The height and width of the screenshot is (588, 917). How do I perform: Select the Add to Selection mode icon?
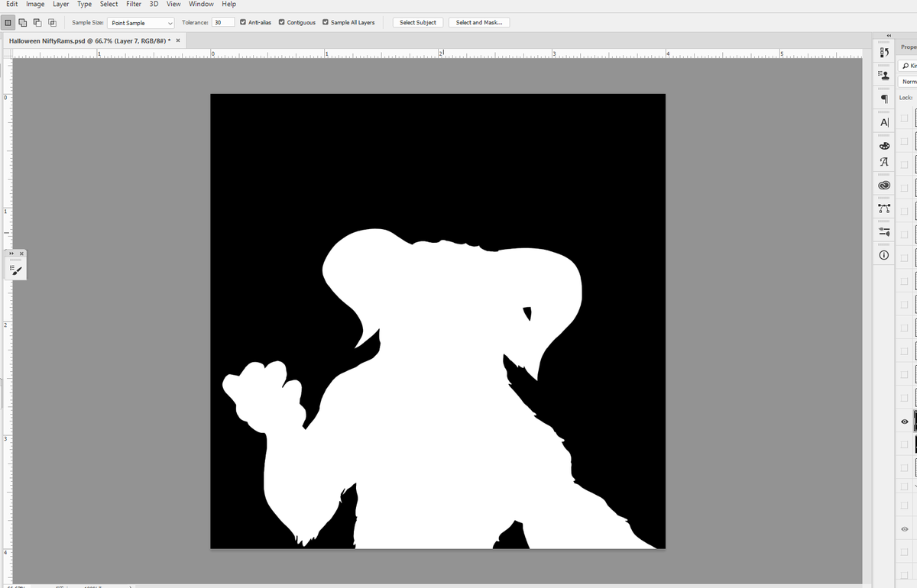pyautogui.click(x=22, y=22)
